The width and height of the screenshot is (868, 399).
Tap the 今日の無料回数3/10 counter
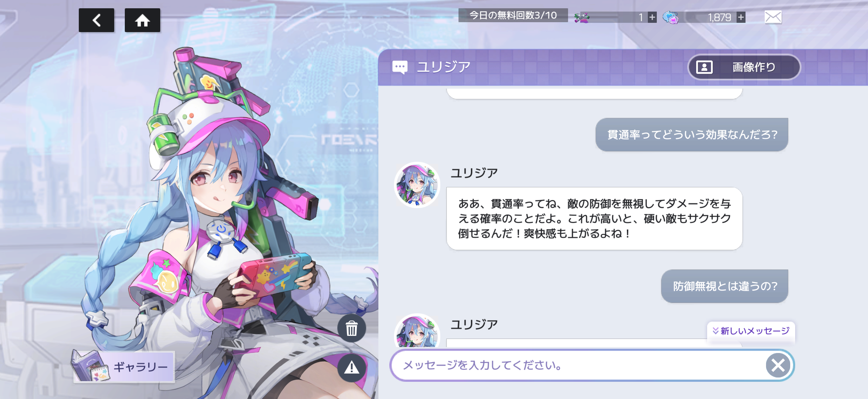513,15
